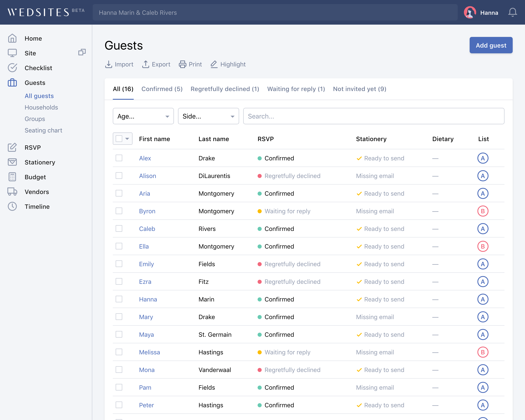
Task: Click list A badge for Peter Hastings
Action: [x=483, y=405]
